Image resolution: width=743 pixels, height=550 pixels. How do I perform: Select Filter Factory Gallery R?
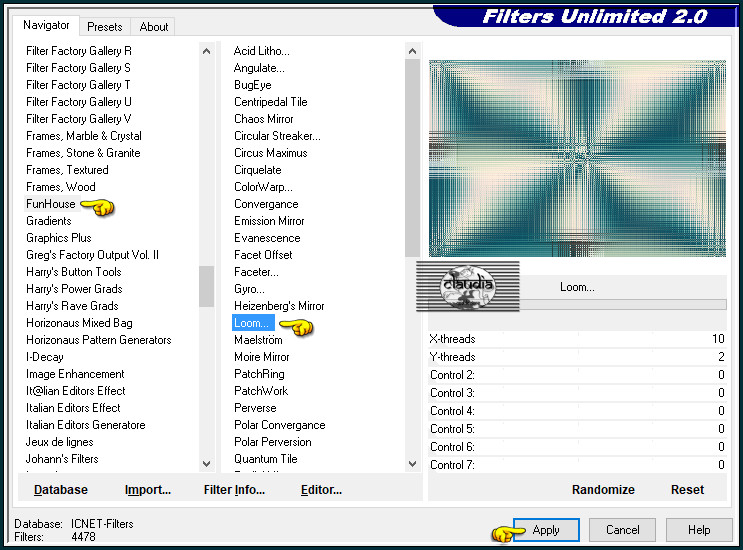79,51
